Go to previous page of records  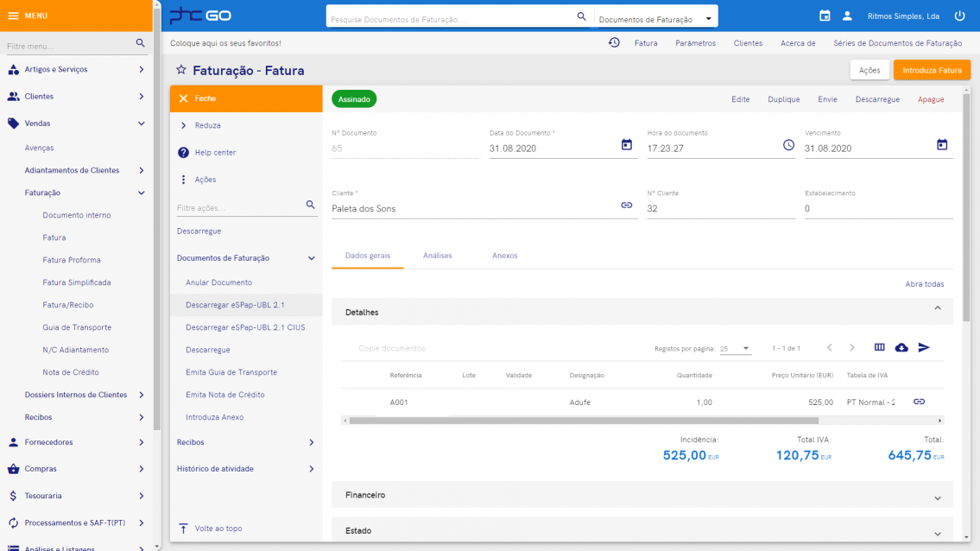(830, 348)
